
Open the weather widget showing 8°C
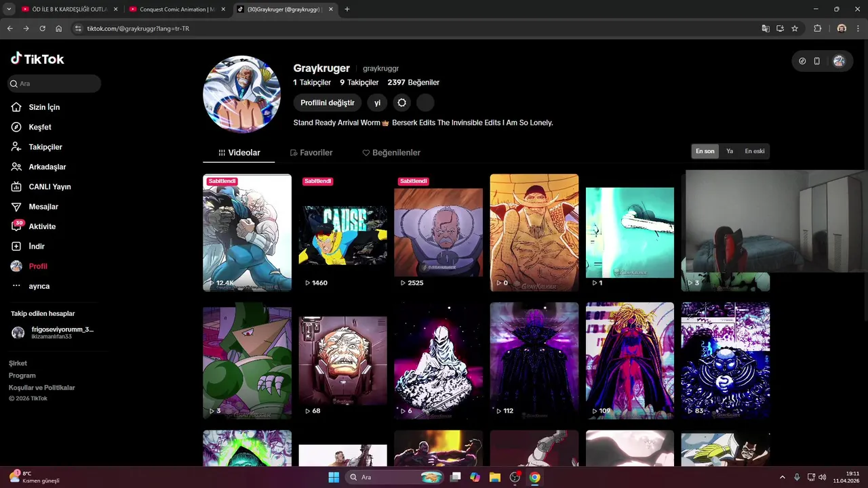(x=34, y=477)
